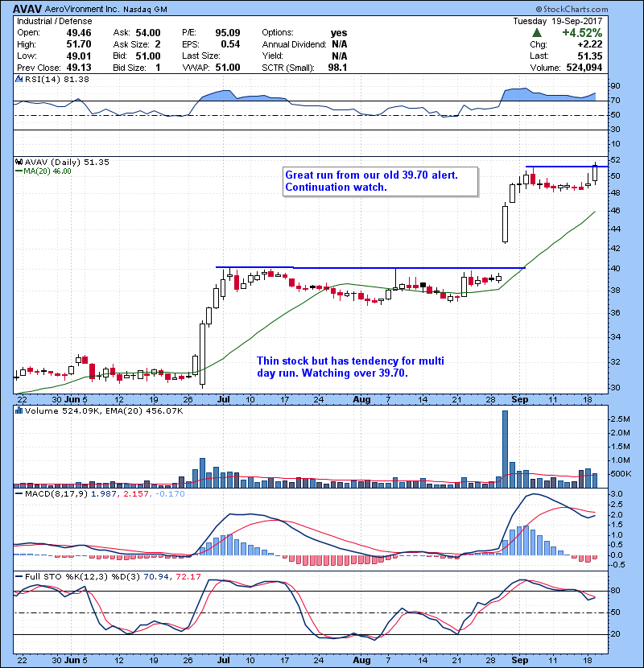Click the Volume value 524,094 in header
Screen dimensions: 644x668
pyautogui.click(x=584, y=68)
